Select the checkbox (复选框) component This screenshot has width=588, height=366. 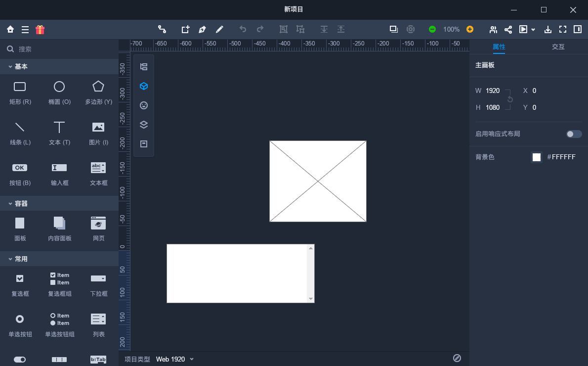click(20, 284)
